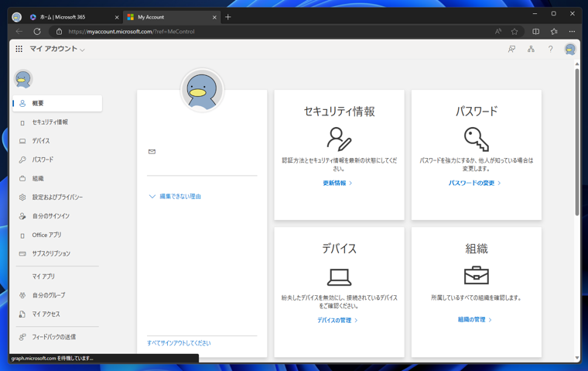Click the 更新情報 link

click(x=337, y=183)
